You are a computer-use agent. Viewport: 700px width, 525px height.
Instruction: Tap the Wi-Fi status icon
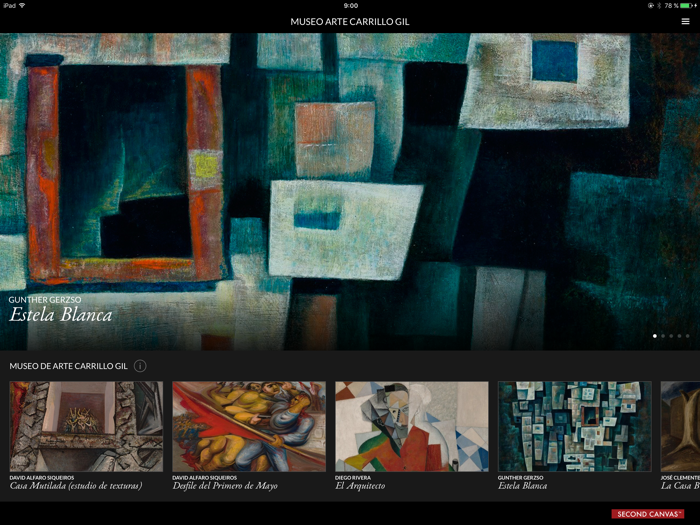tap(22, 5)
